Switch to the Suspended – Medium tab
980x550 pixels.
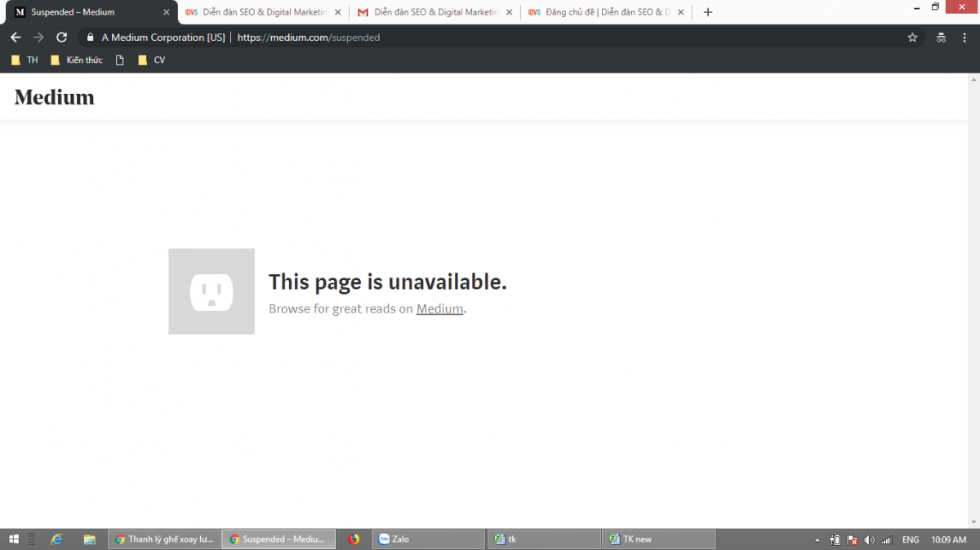point(92,12)
